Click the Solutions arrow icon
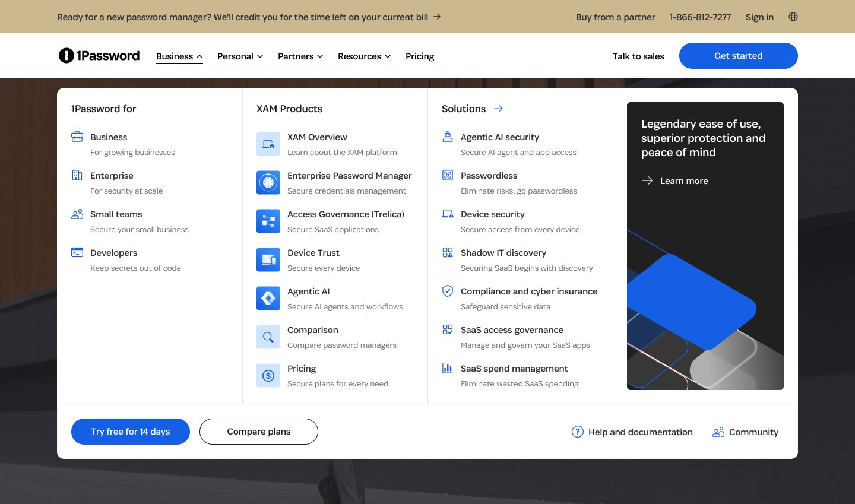855x504 pixels. pyautogui.click(x=498, y=109)
